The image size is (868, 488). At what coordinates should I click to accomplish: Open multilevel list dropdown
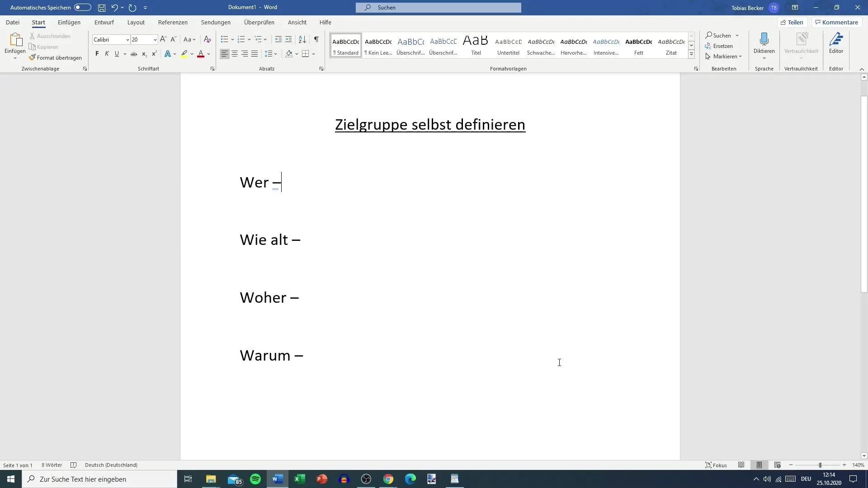click(265, 40)
